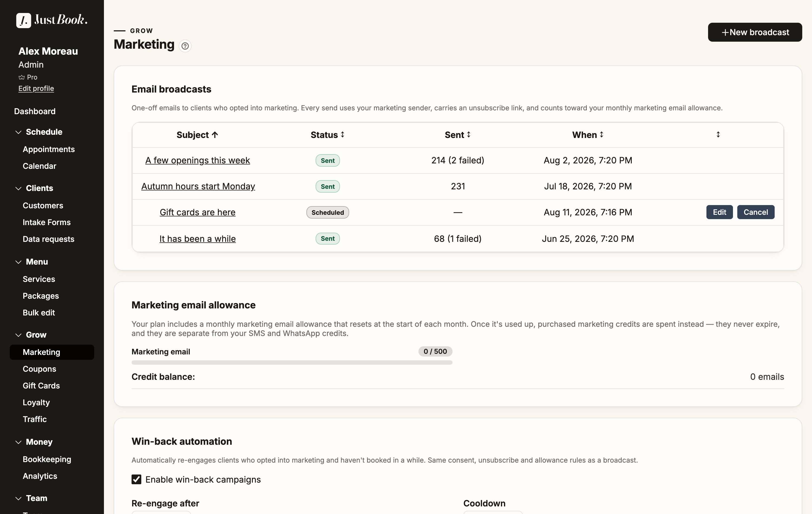Image resolution: width=812 pixels, height=514 pixels.
Task: Open 'A few openings this week' broadcast
Action: 198,160
